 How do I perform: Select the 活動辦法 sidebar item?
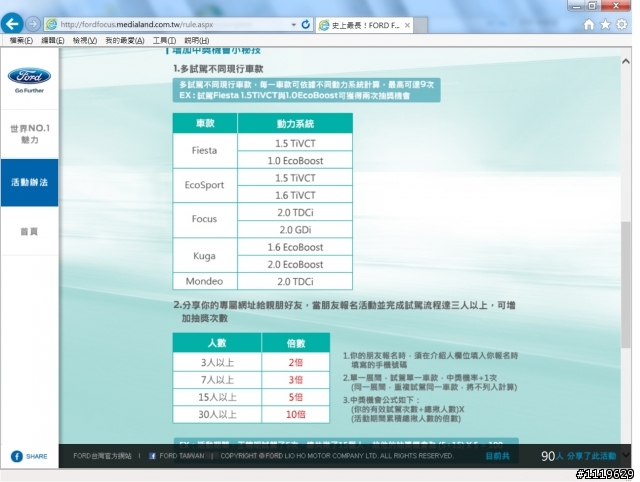pyautogui.click(x=29, y=182)
